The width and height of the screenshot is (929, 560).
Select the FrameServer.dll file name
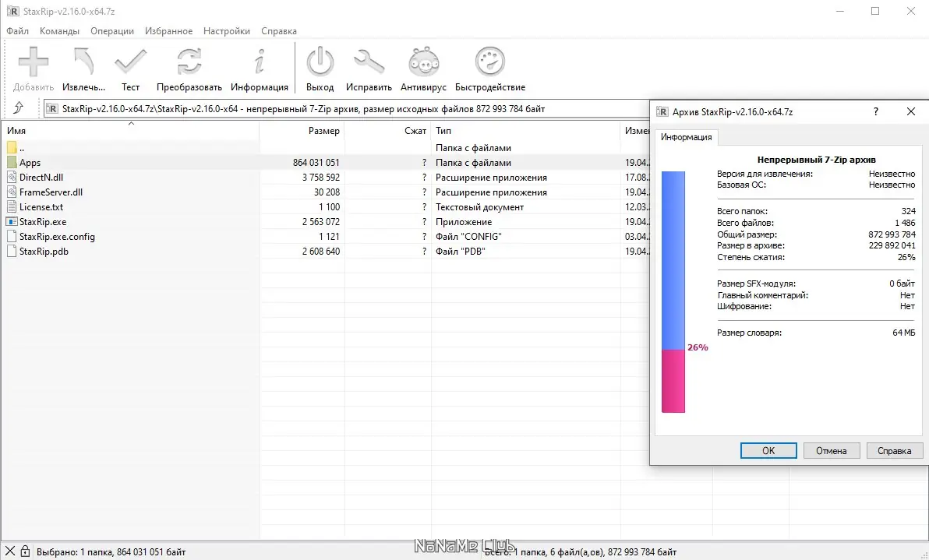pos(51,192)
